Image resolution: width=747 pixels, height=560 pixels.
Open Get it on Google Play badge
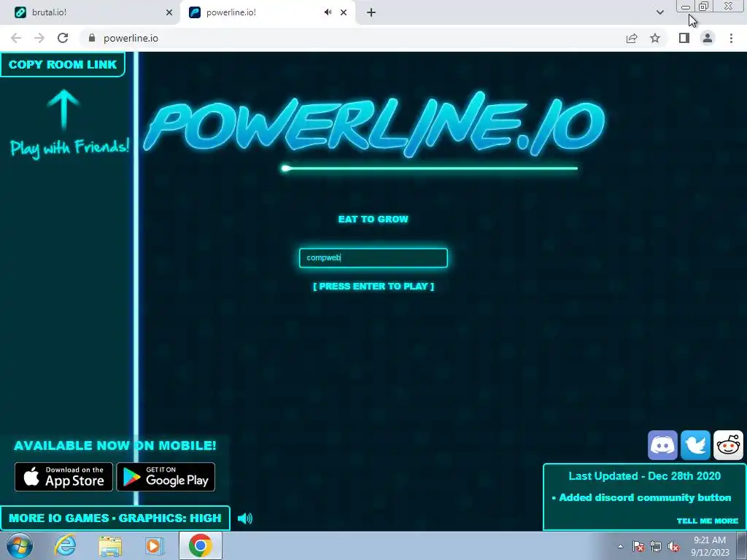(166, 477)
